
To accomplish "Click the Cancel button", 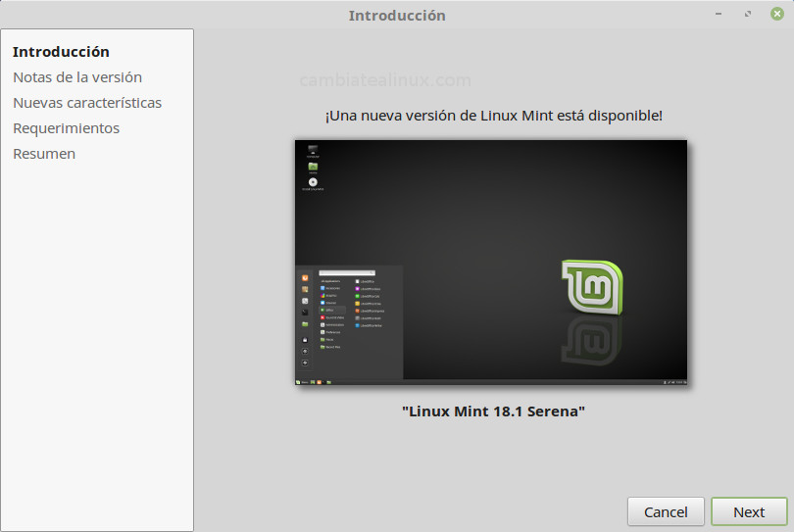I will pyautogui.click(x=666, y=511).
